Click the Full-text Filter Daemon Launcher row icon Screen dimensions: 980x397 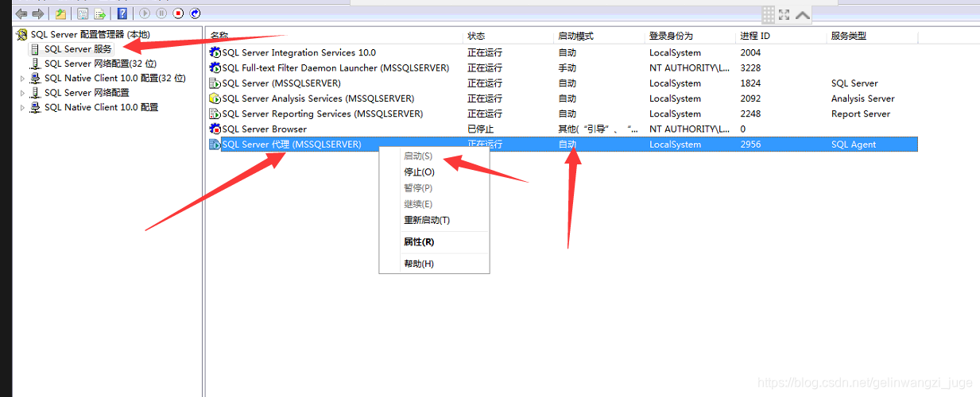pyautogui.click(x=215, y=68)
